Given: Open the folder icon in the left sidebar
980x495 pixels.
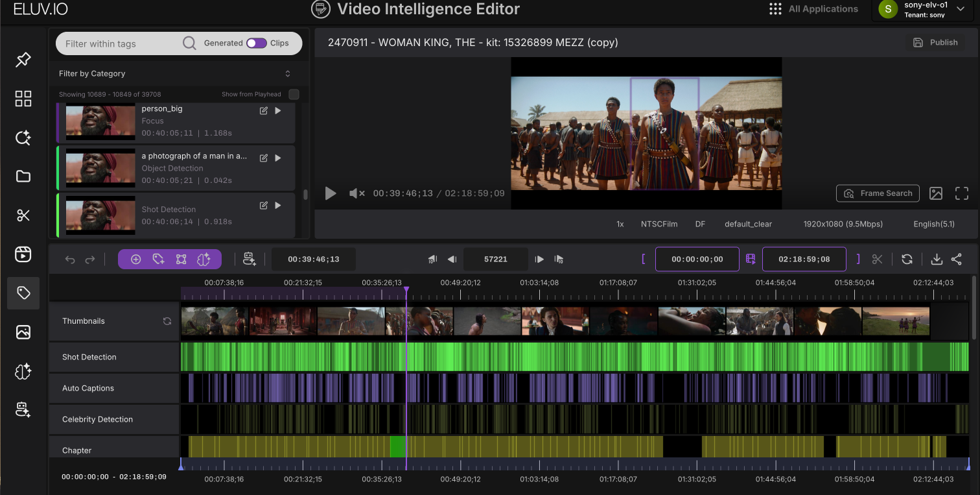Looking at the screenshot, I should [23, 176].
